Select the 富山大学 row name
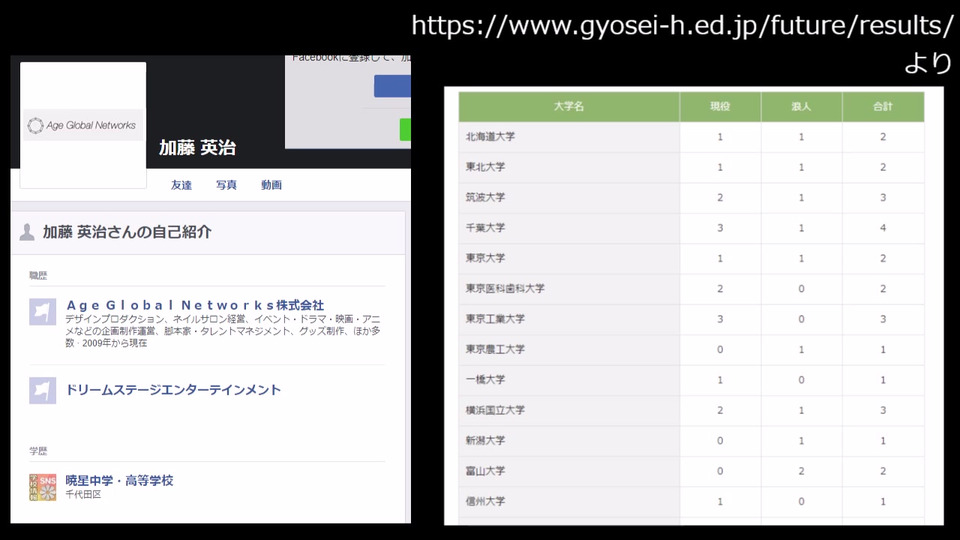This screenshot has height=540, width=960. click(486, 471)
